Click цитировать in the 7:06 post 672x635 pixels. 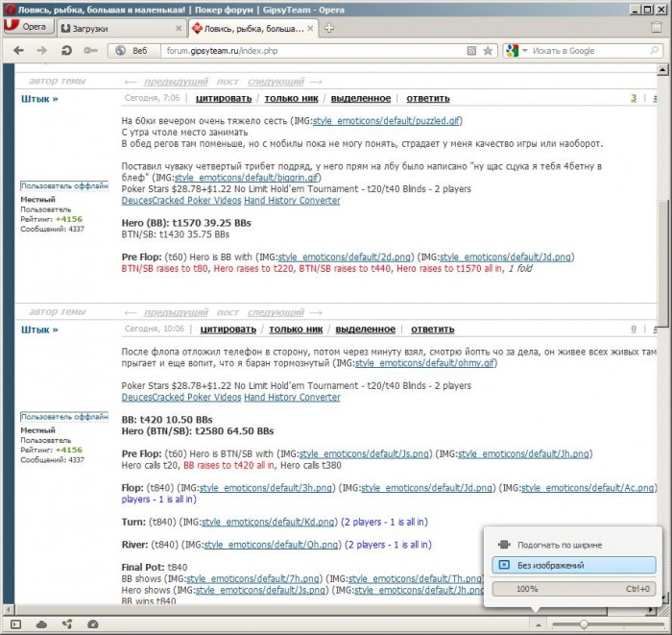click(x=224, y=98)
